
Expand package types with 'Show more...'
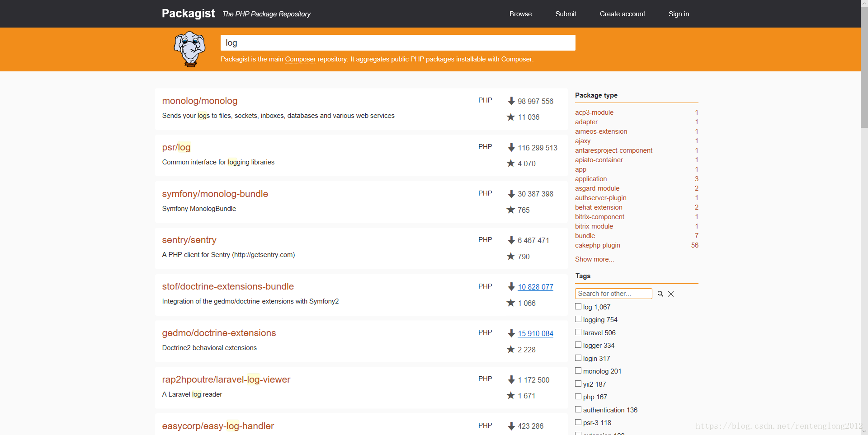594,259
